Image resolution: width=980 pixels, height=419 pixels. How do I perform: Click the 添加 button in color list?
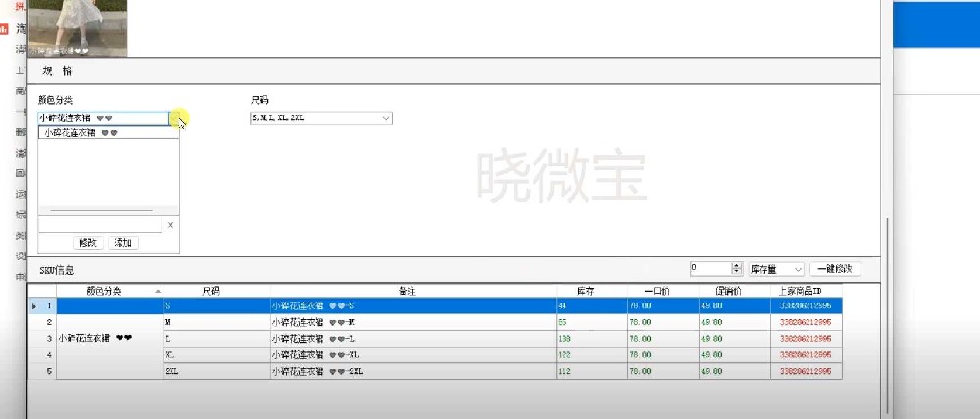[x=122, y=243]
